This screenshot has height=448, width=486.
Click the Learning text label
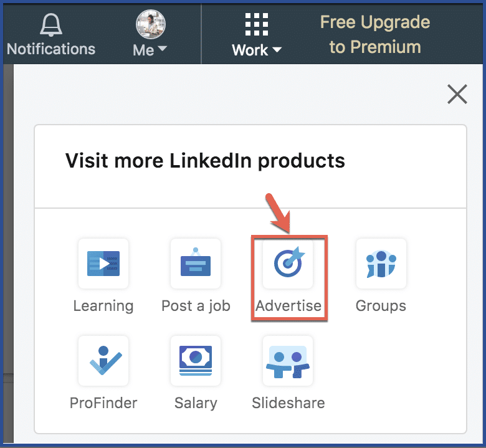103,307
